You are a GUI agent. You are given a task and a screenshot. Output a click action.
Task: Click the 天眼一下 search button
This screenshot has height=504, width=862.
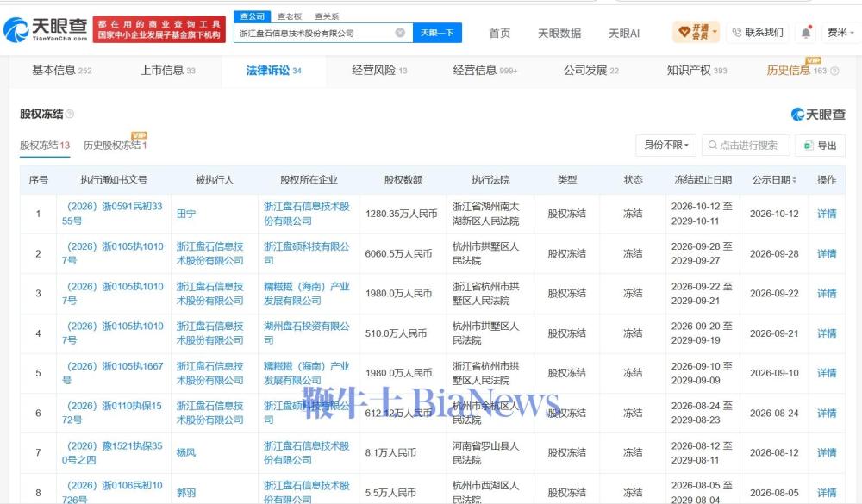(x=437, y=33)
